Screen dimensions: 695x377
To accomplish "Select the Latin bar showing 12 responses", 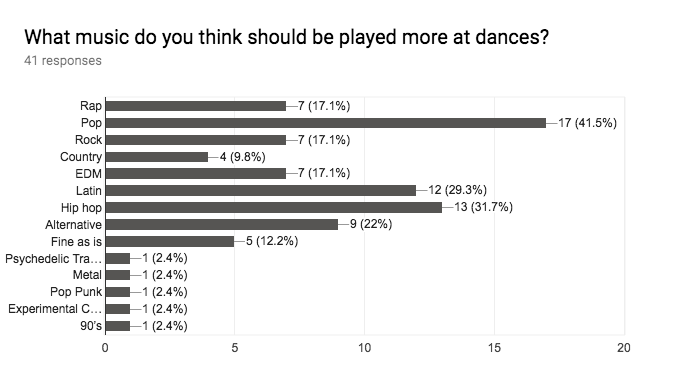I will [261, 190].
